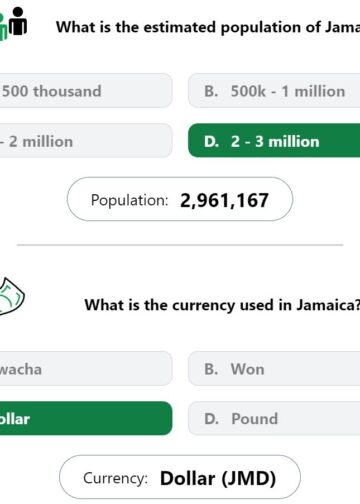This screenshot has width=360, height=504.
Task: Click the black person figure population icon
Action: pyautogui.click(x=18, y=21)
